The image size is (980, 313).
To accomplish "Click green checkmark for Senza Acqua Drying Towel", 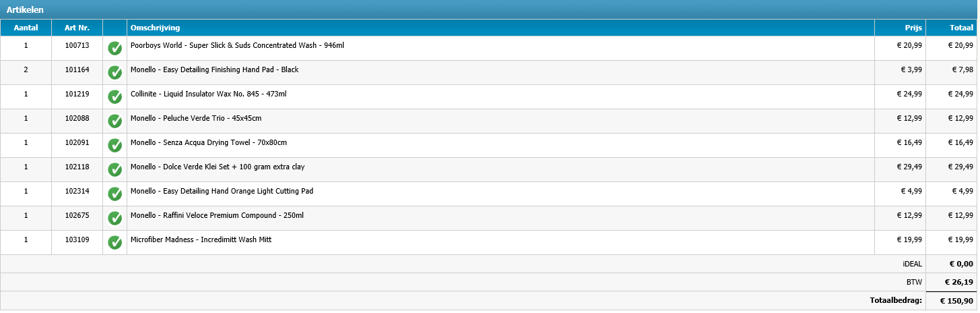I will point(115,146).
